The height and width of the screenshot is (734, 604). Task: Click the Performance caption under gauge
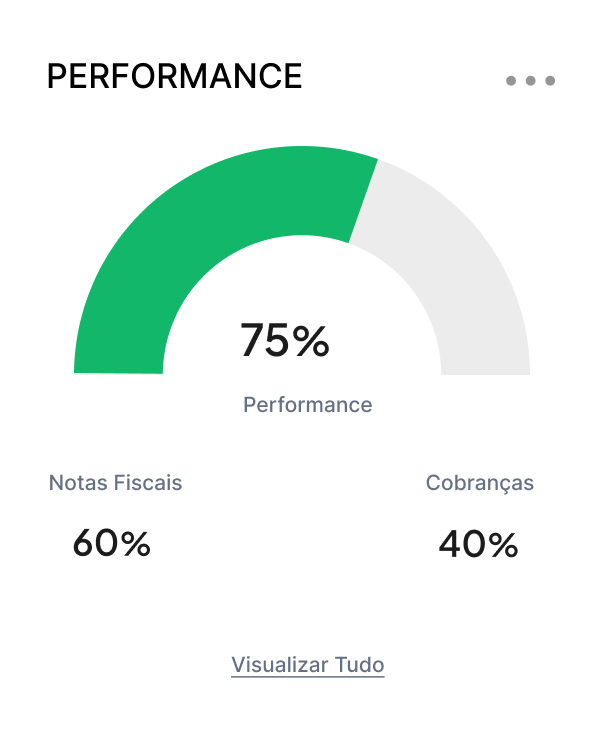tap(308, 404)
